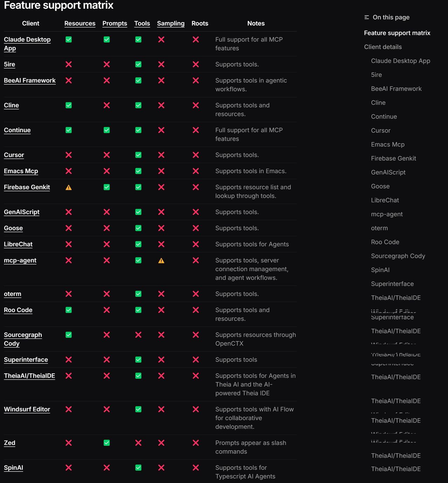Jump to 'Feature support matrix' in sidebar

click(x=397, y=33)
